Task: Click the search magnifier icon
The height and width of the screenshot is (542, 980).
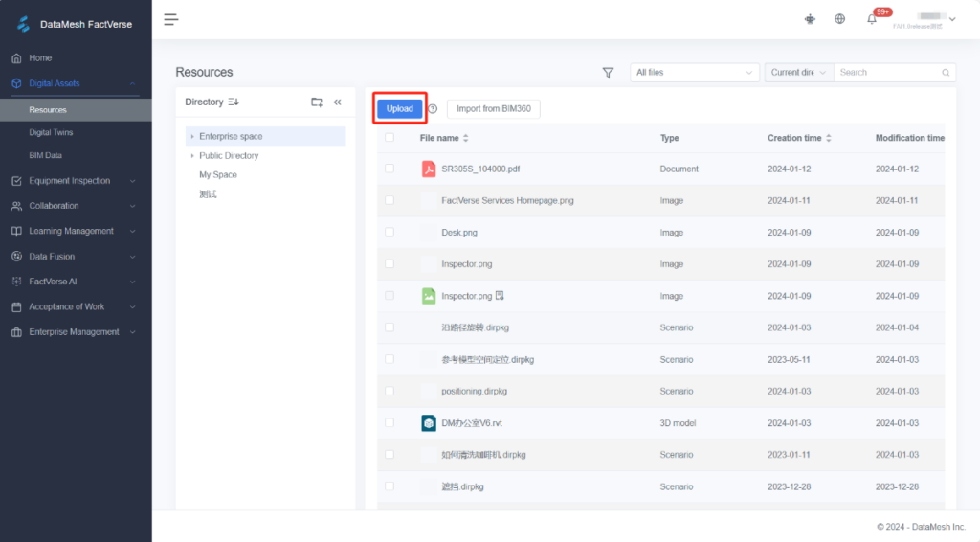Action: tap(946, 73)
